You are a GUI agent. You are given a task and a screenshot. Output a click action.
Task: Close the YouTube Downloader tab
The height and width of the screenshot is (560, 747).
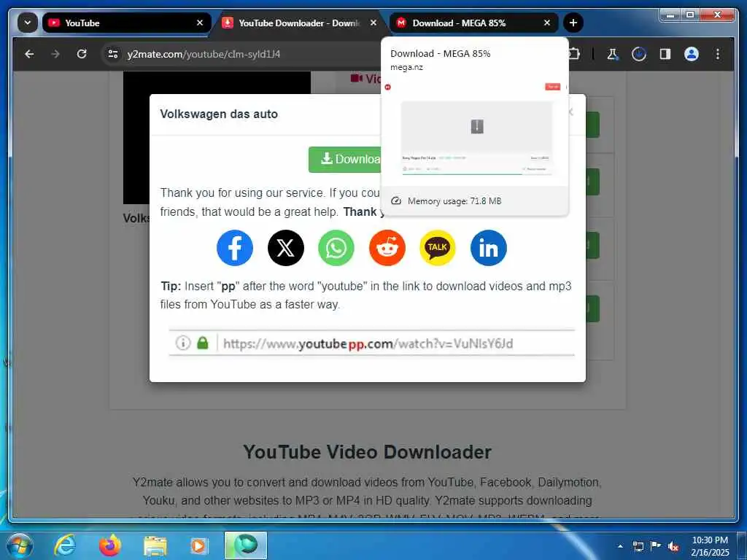(373, 23)
